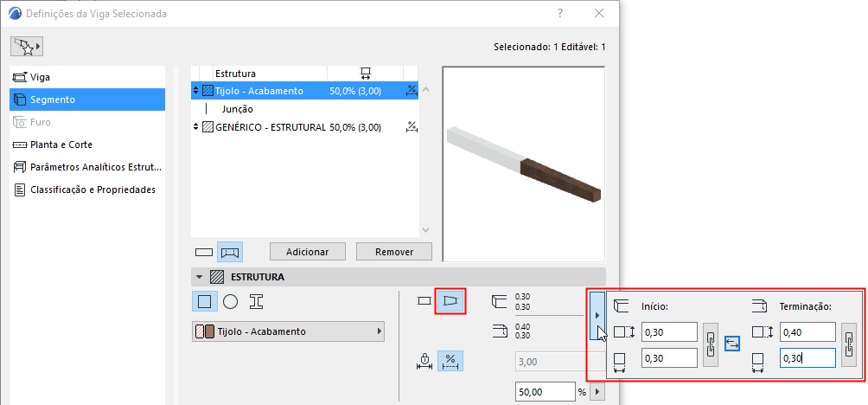Click the segment length field showing 3,00
The height and width of the screenshot is (405, 868).
point(559,363)
